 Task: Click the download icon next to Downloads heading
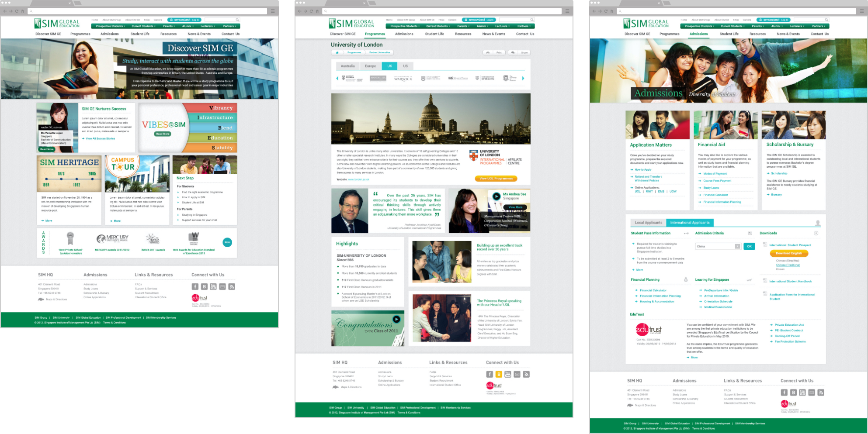(816, 233)
